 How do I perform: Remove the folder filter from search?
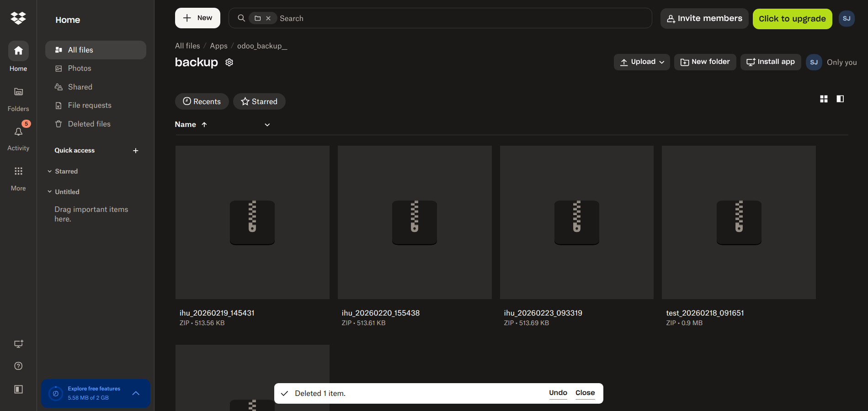[x=268, y=18]
